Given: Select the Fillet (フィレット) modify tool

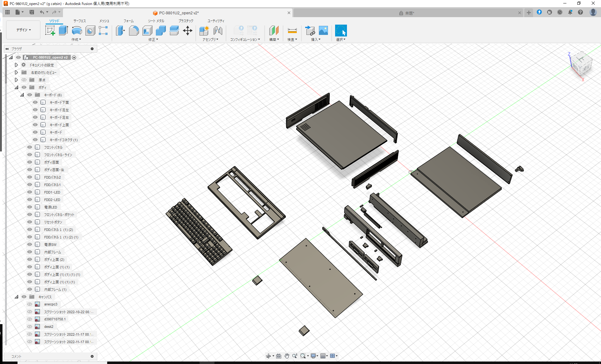Looking at the screenshot, I should (x=134, y=31).
